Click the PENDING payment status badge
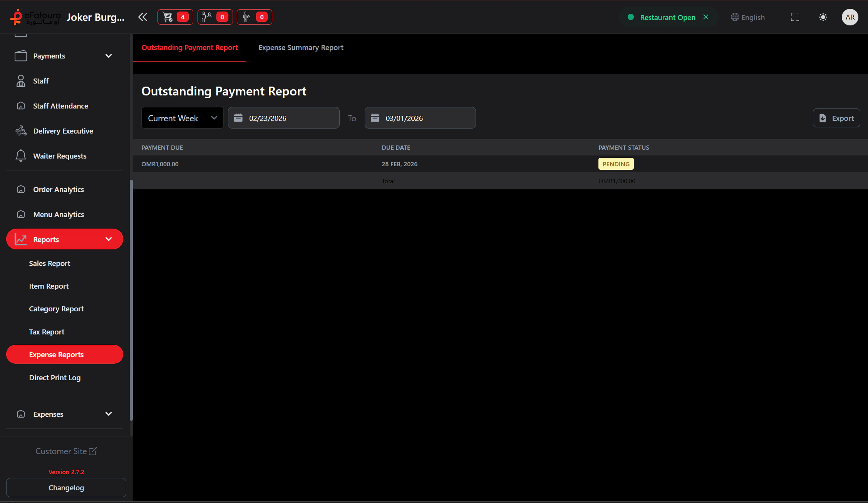This screenshot has width=868, height=503. click(x=616, y=164)
